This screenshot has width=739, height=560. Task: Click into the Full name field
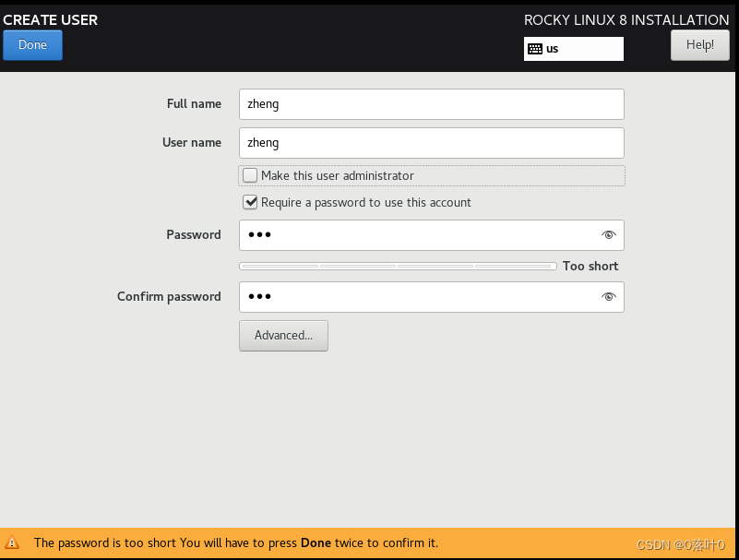point(431,103)
